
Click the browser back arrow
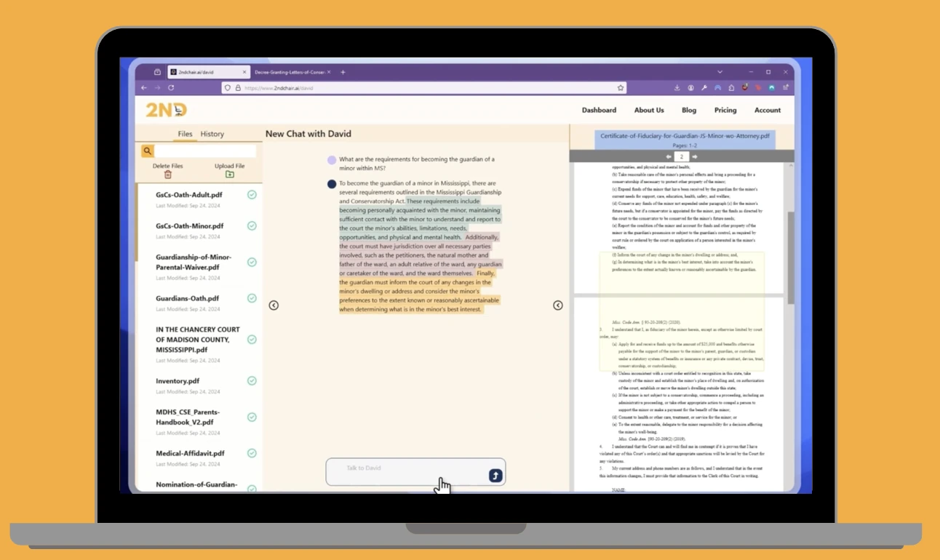click(x=143, y=87)
